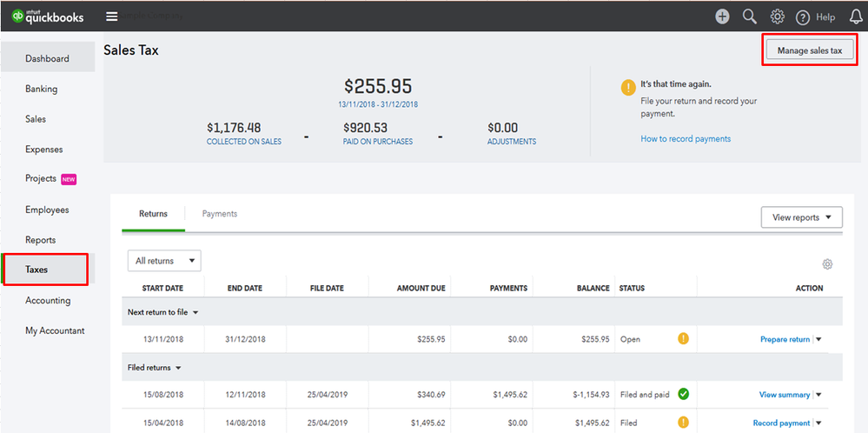Click the Prepare return link
Screen dimensions: 868x433
pyautogui.click(x=785, y=339)
